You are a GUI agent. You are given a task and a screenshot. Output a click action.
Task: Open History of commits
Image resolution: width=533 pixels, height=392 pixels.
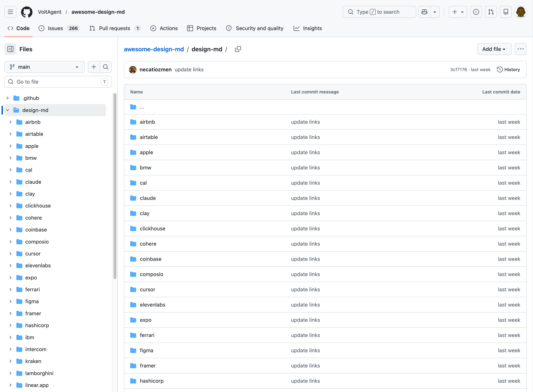point(508,69)
